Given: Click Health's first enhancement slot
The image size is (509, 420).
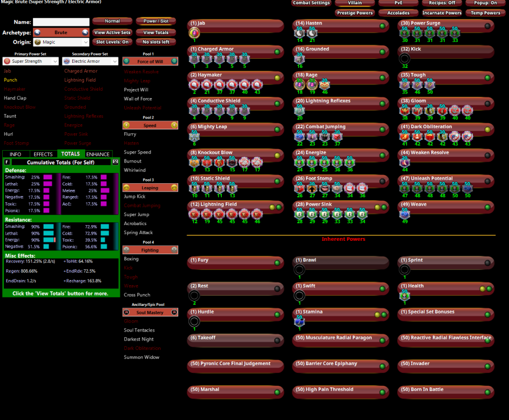Looking at the screenshot, I should (x=404, y=295).
